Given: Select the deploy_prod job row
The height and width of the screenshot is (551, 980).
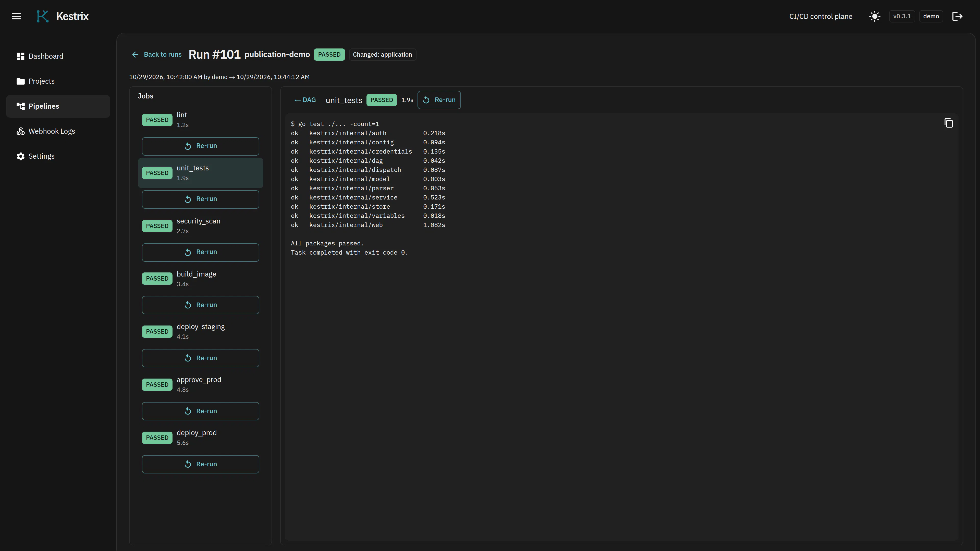Looking at the screenshot, I should 201,438.
